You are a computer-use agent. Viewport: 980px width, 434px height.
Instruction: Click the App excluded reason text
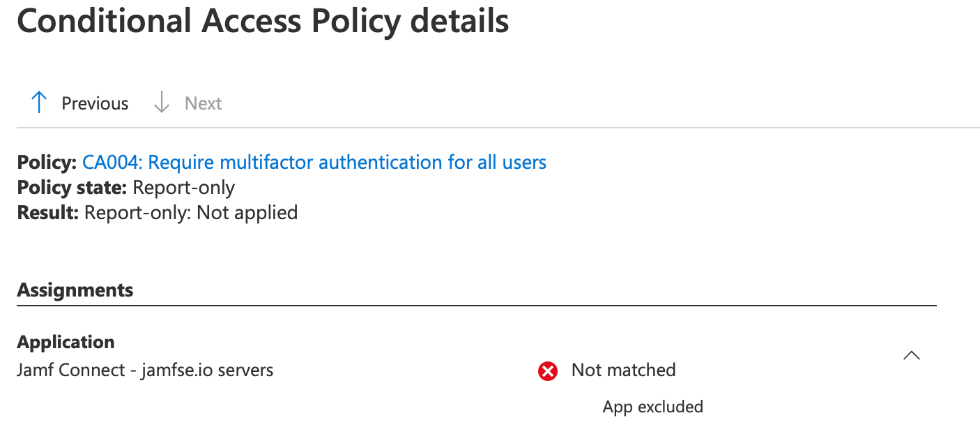653,407
